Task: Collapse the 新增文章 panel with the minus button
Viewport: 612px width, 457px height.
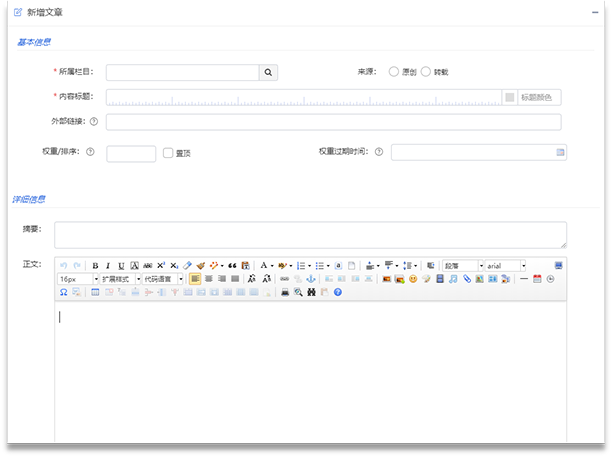Action: point(595,12)
